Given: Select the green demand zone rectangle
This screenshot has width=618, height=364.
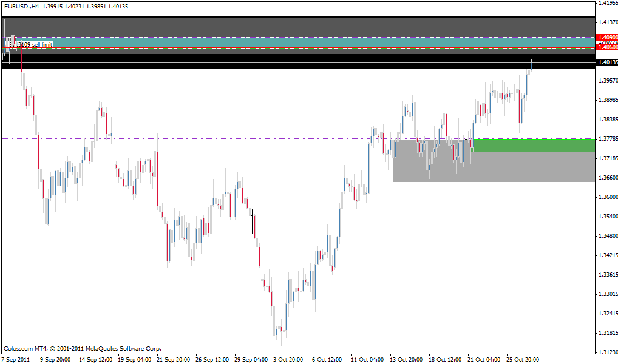Looking at the screenshot, I should [x=533, y=146].
